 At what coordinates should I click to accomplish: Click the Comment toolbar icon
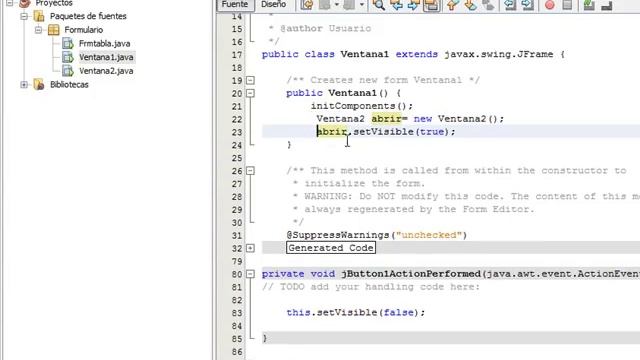pyautogui.click(x=589, y=5)
